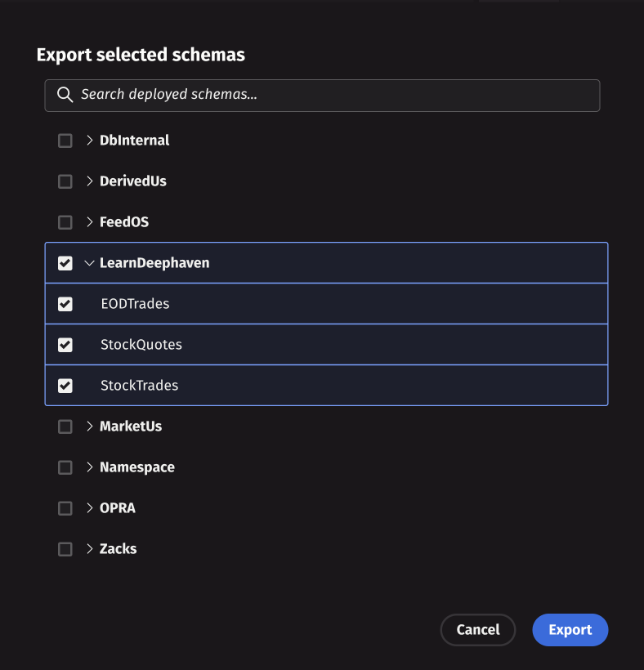Screen dimensions: 644x670
Task: Uncheck the LearnDeephaven checkbox
Action: pyautogui.click(x=65, y=263)
